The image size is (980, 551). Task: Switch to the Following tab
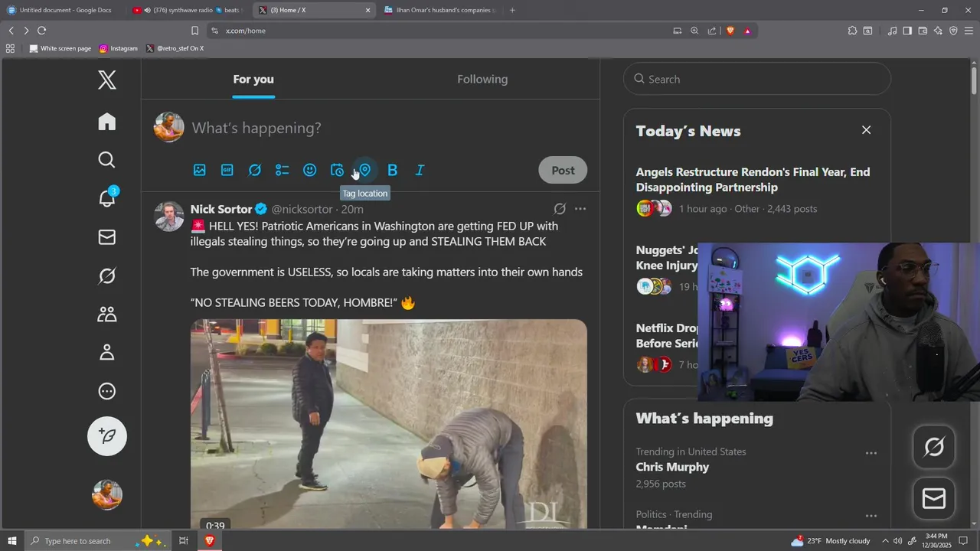pos(482,80)
